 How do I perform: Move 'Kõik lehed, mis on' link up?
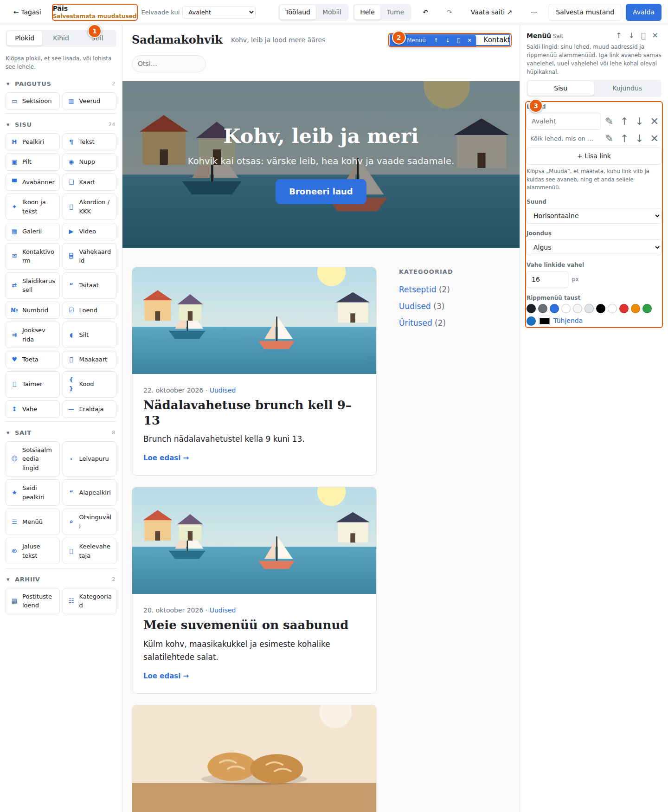tap(624, 138)
